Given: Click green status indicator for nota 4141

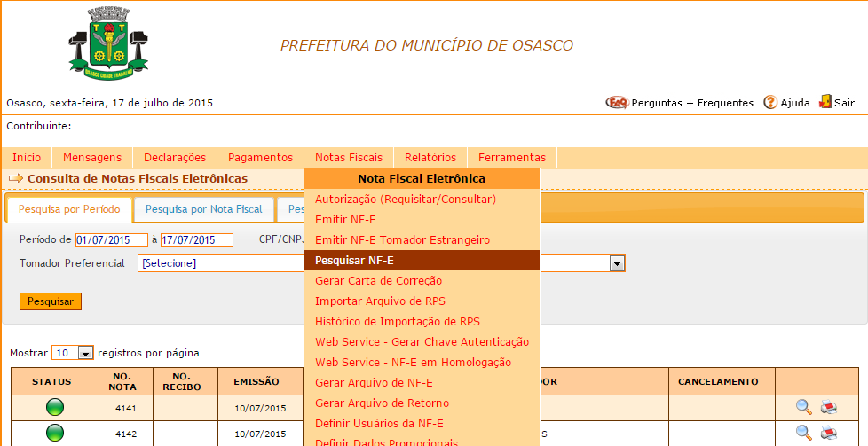Looking at the screenshot, I should tap(55, 408).
